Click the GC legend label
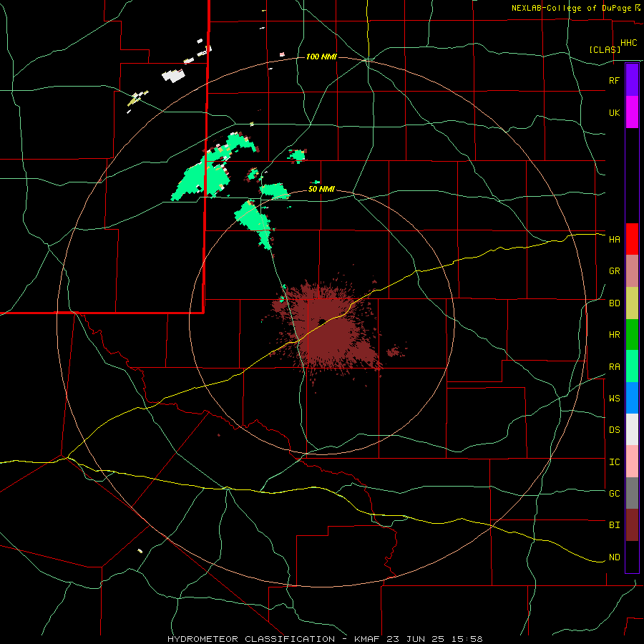Image resolution: width=644 pixels, height=644 pixels. [x=614, y=494]
